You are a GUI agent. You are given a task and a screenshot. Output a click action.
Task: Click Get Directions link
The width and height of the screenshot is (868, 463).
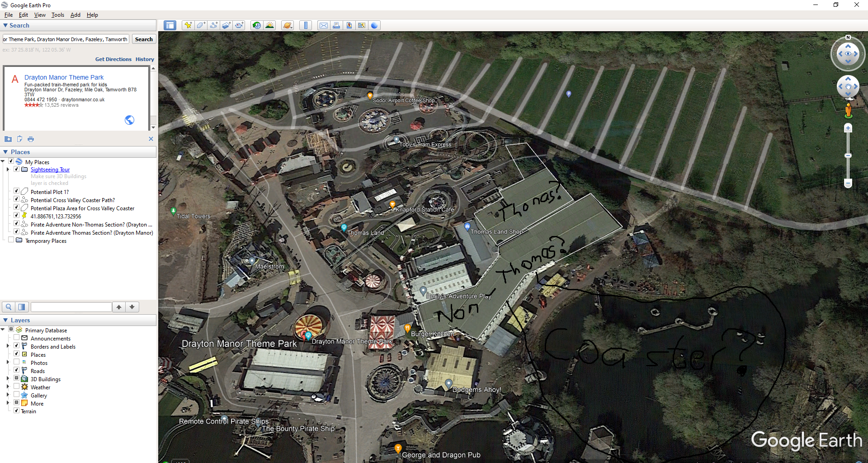(x=113, y=59)
